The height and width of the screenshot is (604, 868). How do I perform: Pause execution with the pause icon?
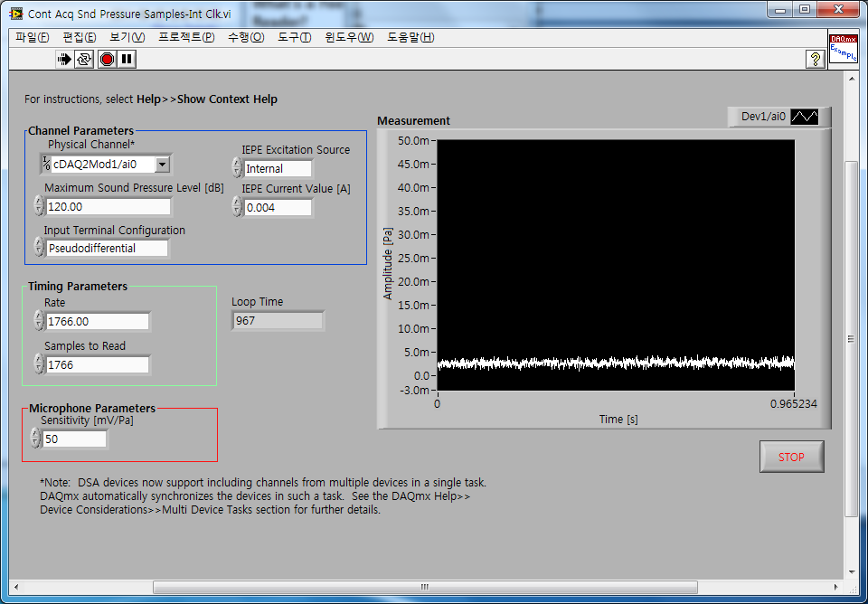pos(127,60)
